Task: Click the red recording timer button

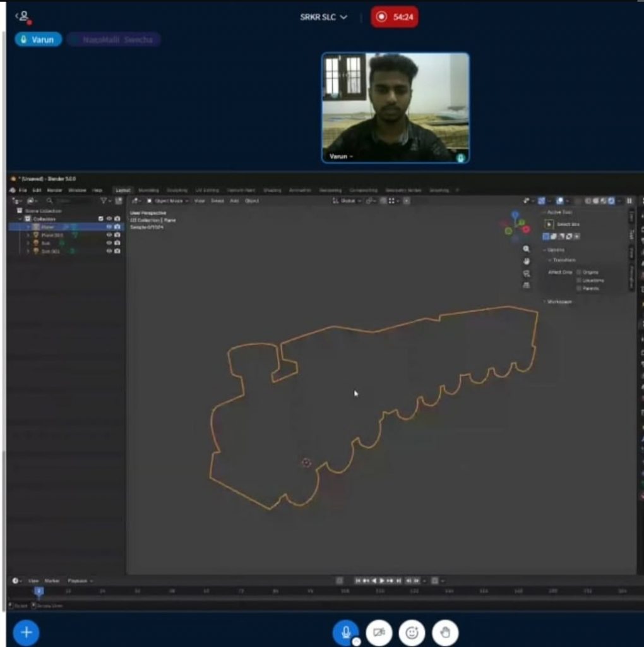Action: pos(395,17)
